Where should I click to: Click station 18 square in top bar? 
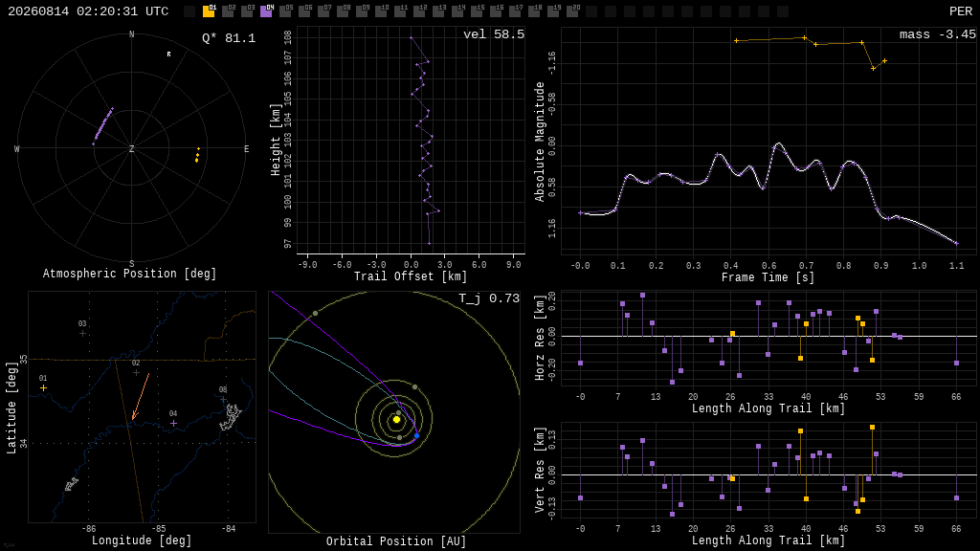535,11
